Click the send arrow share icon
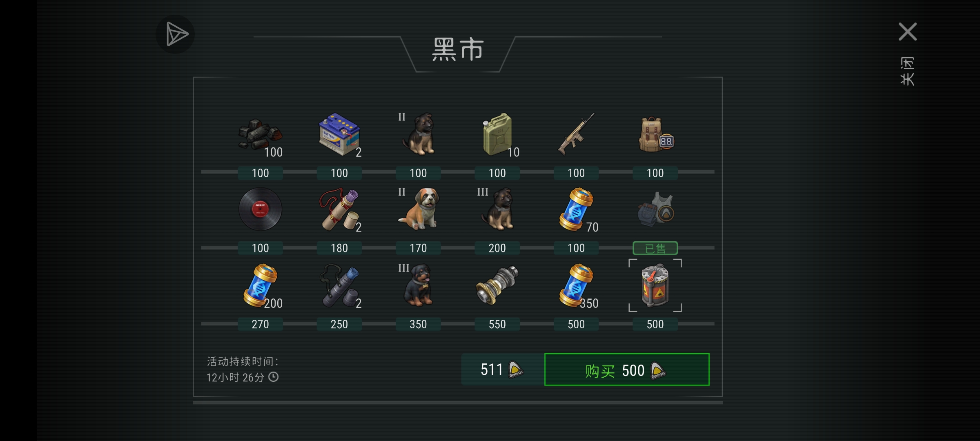This screenshot has height=441, width=980. pos(176,34)
